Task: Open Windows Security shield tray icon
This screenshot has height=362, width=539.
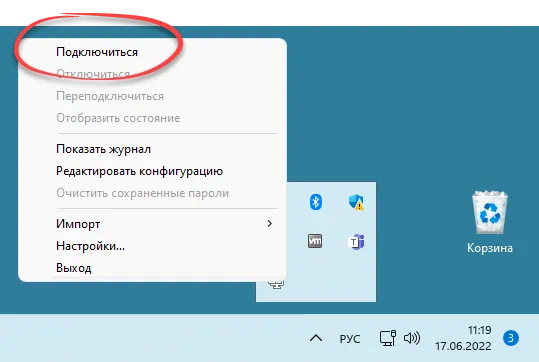Action: pyautogui.click(x=356, y=202)
